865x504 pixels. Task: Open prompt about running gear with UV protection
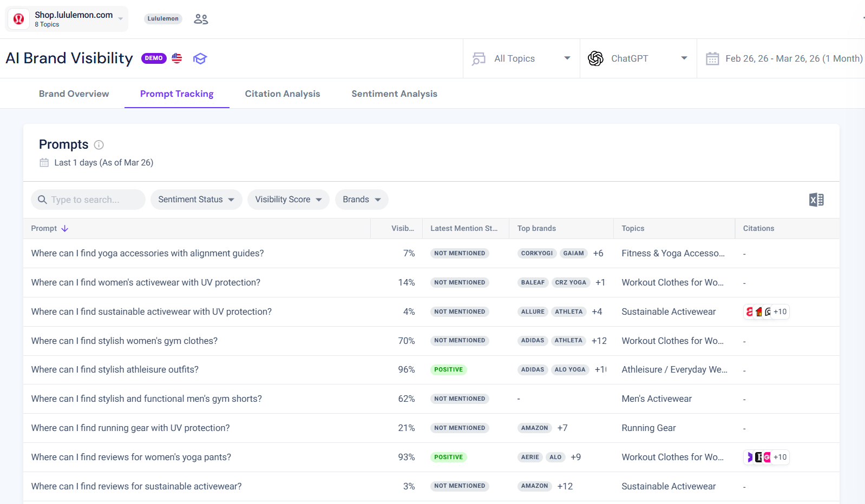130,428
